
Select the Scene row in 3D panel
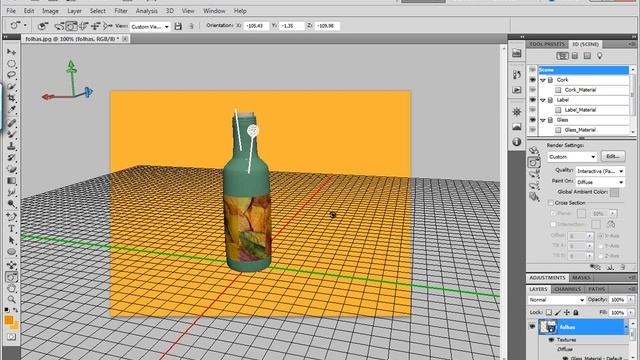tap(583, 70)
